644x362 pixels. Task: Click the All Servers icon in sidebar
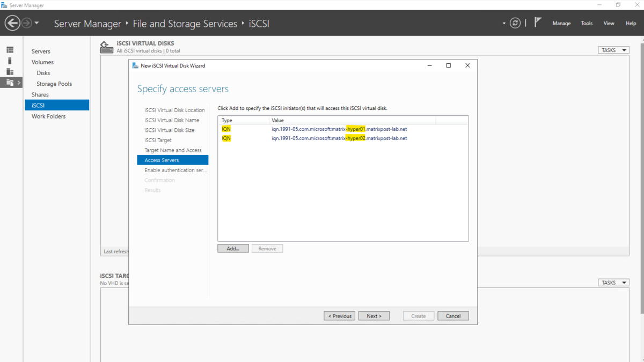pyautogui.click(x=10, y=72)
